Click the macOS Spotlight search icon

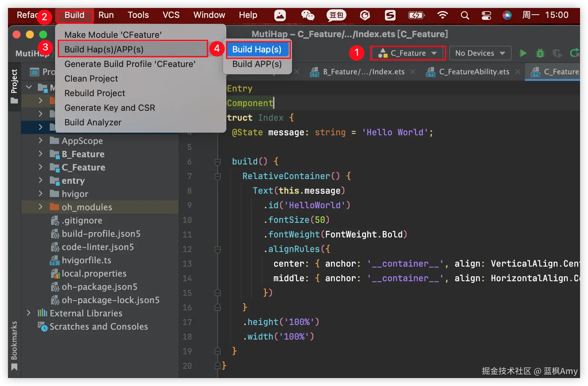[465, 15]
